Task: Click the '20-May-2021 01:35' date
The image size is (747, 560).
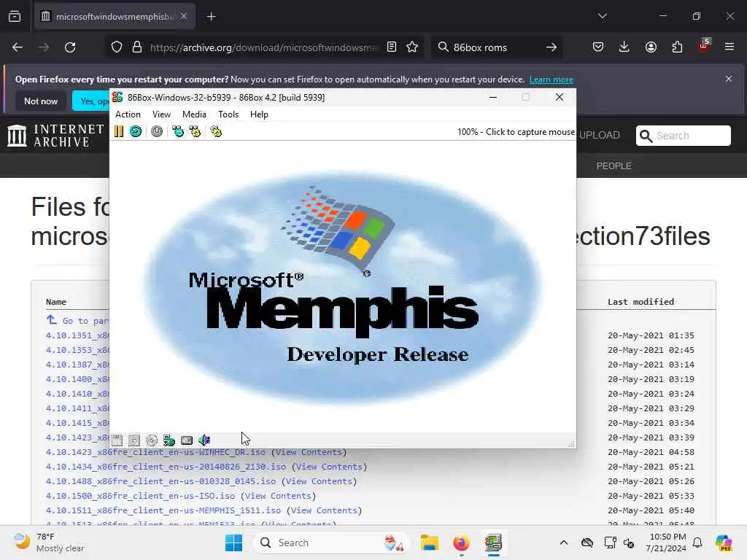Action: tap(651, 335)
